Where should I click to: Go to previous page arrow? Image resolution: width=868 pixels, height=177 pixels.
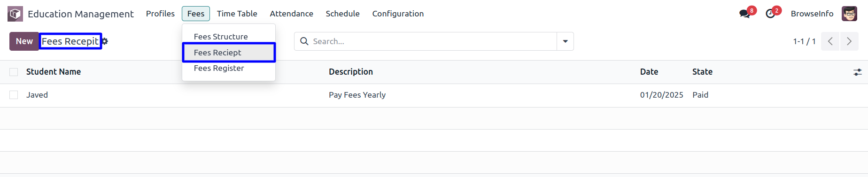click(x=830, y=41)
